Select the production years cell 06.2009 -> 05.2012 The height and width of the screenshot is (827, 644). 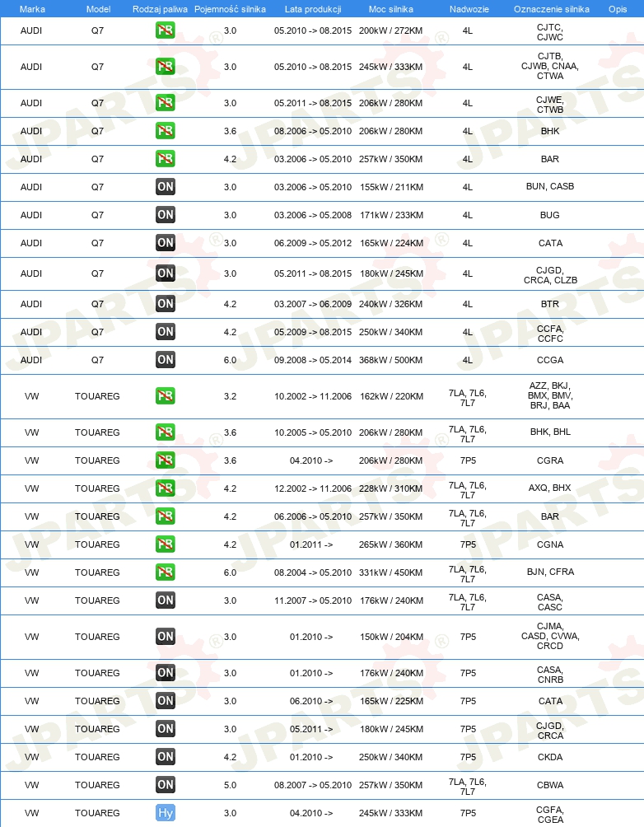click(x=313, y=243)
